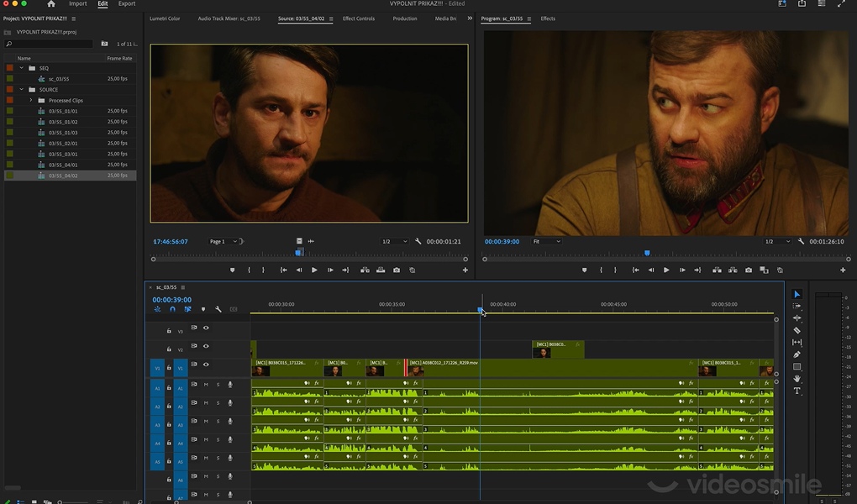Select the Pen tool
This screenshot has width=857, height=504.
pyautogui.click(x=797, y=354)
